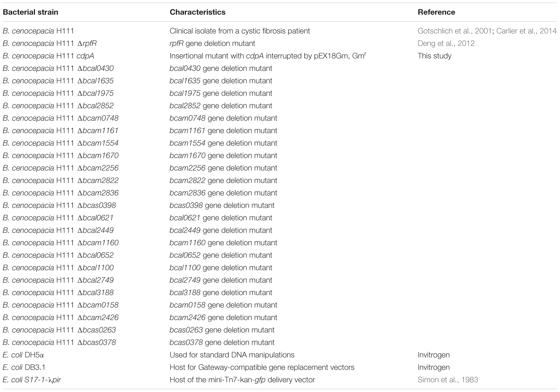Select the strain cell ending in Δbcal2852
560x392 pixels.
pos(58,106)
